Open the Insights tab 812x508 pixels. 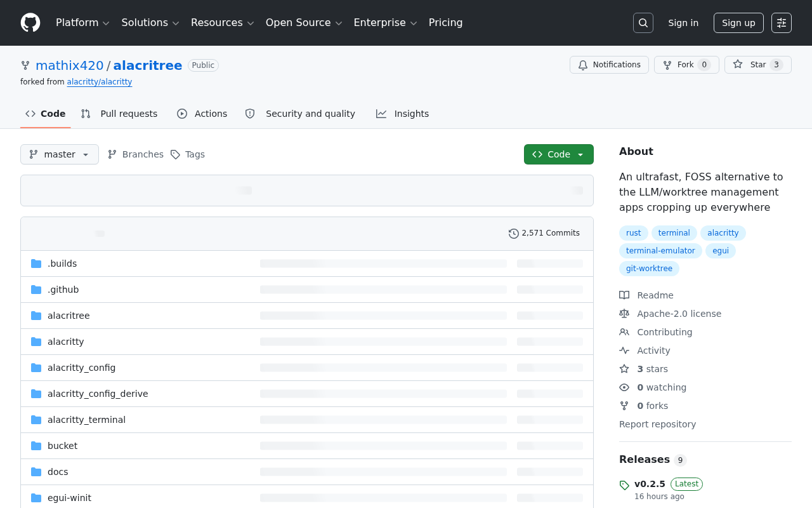403,114
